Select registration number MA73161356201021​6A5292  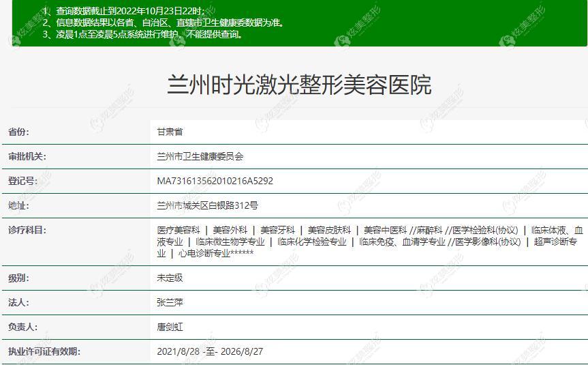click(215, 181)
